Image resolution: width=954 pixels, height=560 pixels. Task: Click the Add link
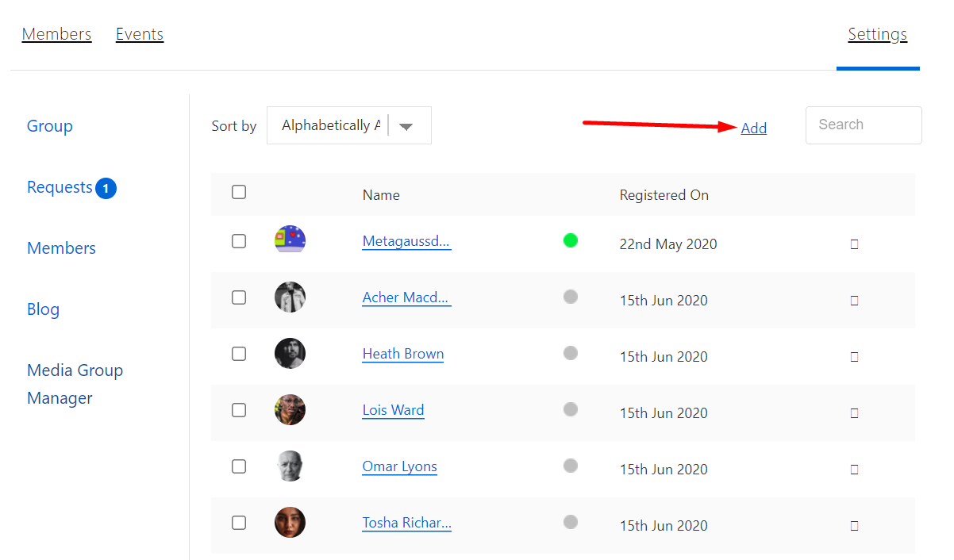click(x=753, y=128)
